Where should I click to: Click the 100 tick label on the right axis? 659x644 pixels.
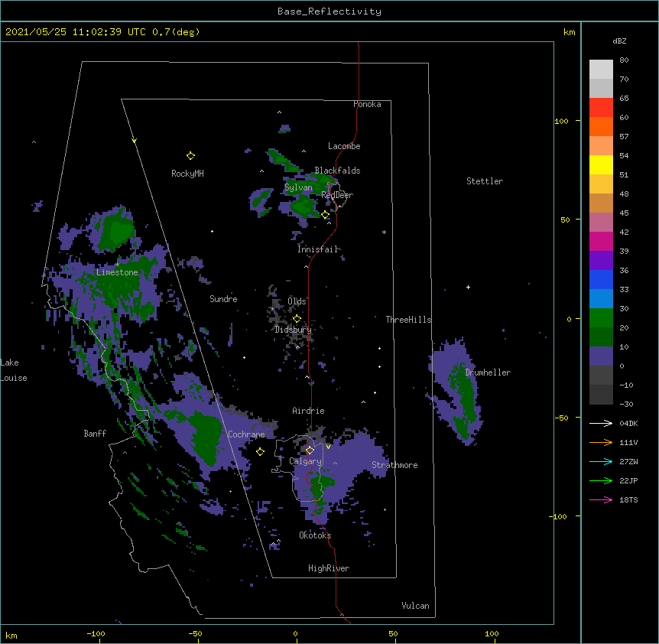click(x=561, y=121)
